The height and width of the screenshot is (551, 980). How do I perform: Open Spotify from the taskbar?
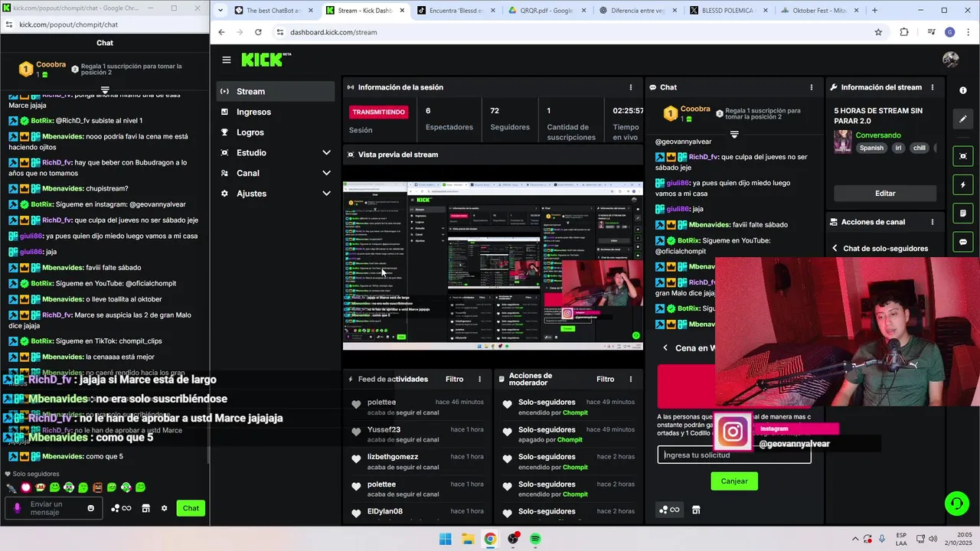535,539
